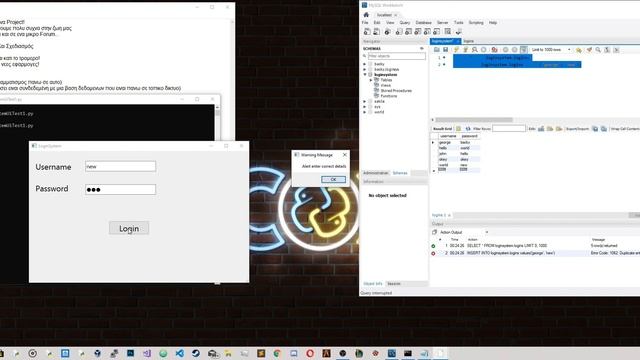This screenshot has width=640, height=360.
Task: Toggle word wrap icon in query toolbar
Action: [x=616, y=49]
